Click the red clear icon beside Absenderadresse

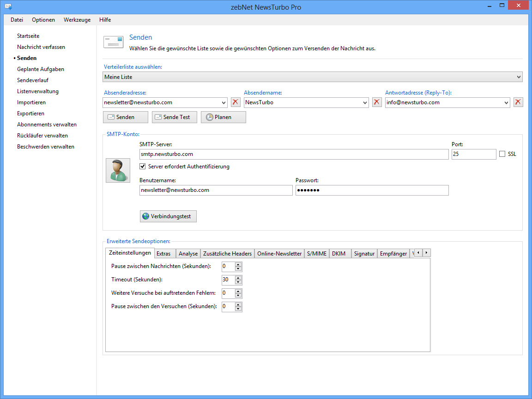236,102
